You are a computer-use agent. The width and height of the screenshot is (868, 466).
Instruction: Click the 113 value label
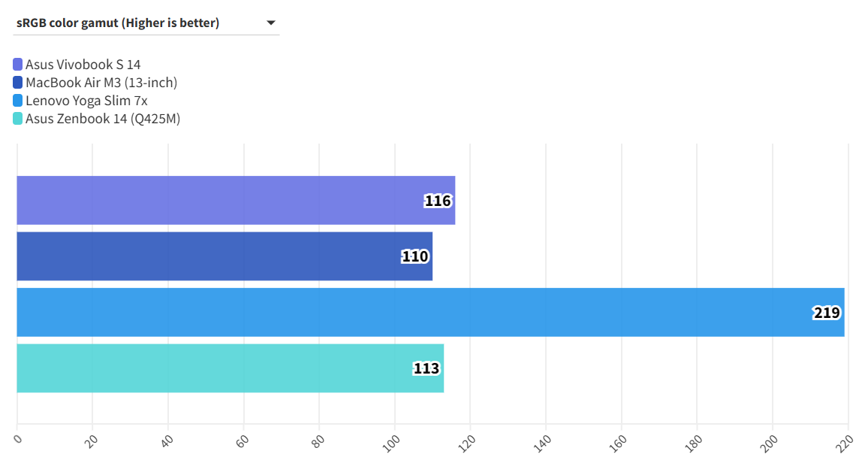426,369
